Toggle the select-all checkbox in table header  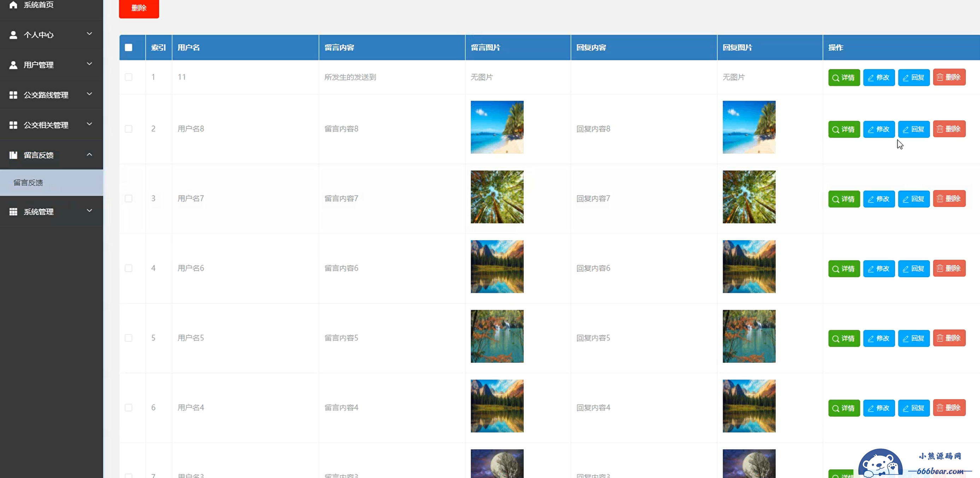(129, 47)
